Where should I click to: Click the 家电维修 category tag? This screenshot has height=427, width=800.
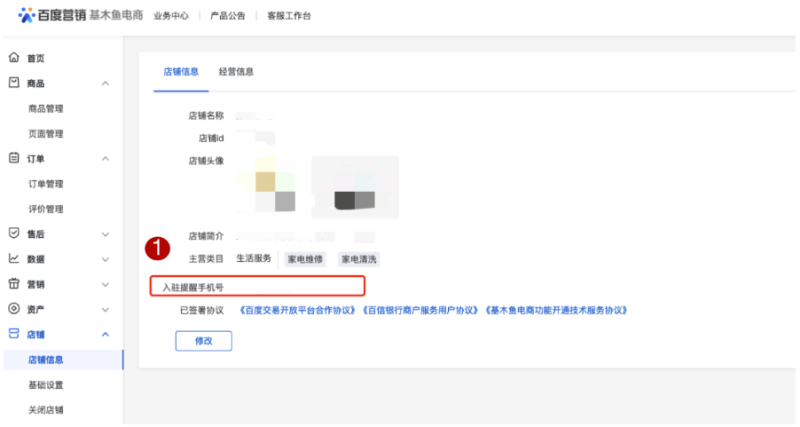pyautogui.click(x=305, y=259)
